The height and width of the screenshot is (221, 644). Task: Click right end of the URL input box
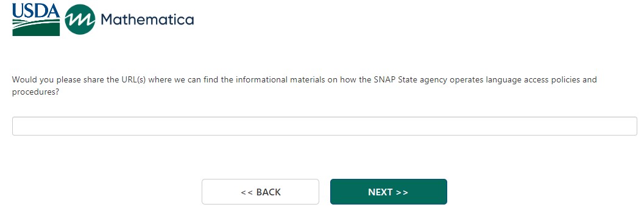coord(632,126)
